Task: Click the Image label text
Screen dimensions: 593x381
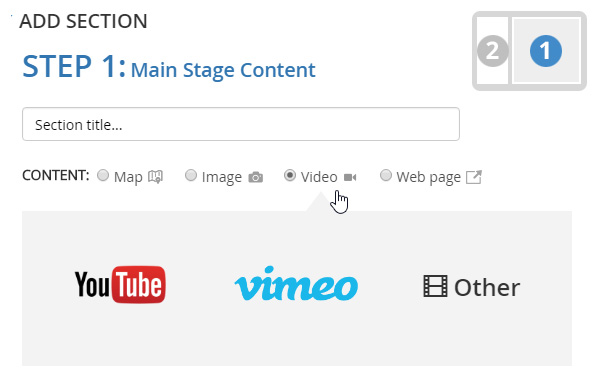Action: tap(222, 178)
